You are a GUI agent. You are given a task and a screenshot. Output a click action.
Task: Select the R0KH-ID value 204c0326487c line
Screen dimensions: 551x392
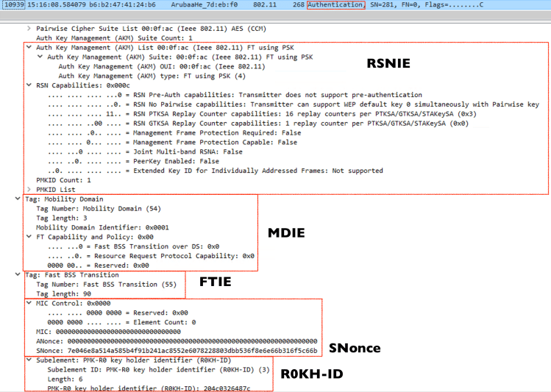point(149,388)
